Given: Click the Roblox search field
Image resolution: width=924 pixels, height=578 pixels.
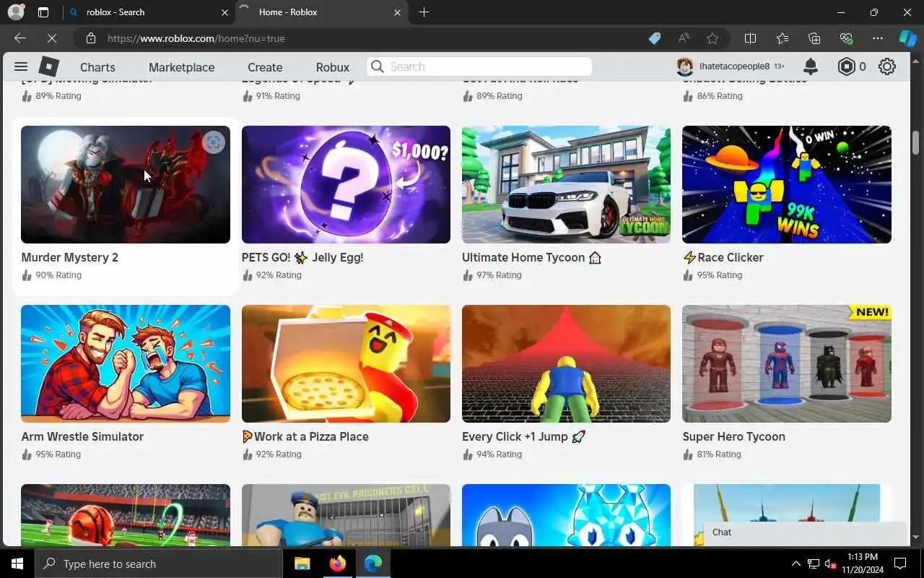Looking at the screenshot, I should pos(479,66).
